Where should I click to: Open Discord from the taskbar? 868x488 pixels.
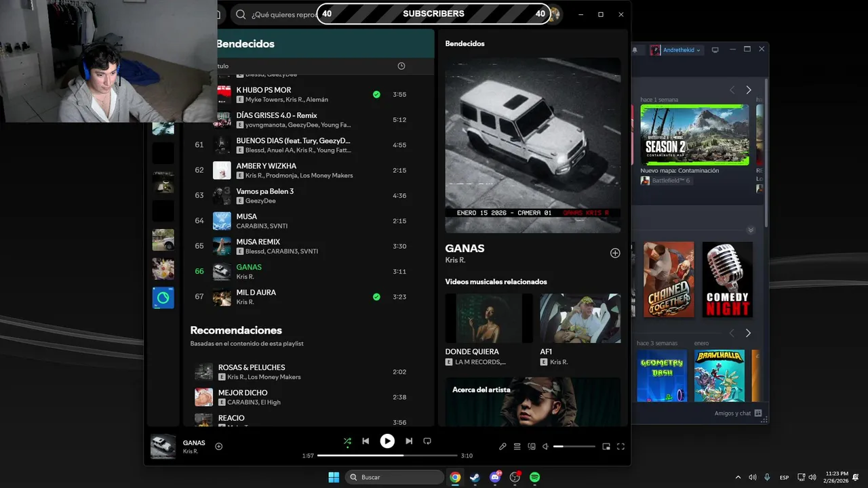pyautogui.click(x=495, y=477)
